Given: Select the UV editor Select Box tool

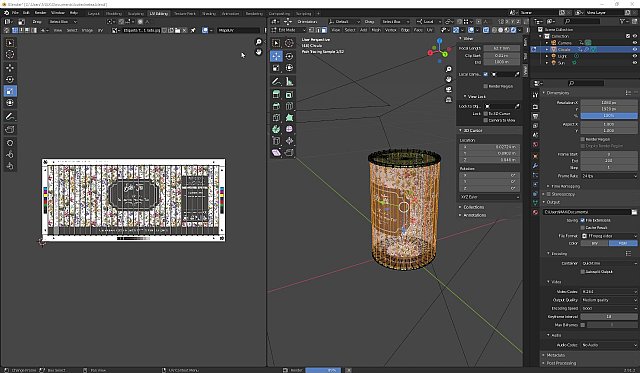Looking at the screenshot, I should click(10, 43).
